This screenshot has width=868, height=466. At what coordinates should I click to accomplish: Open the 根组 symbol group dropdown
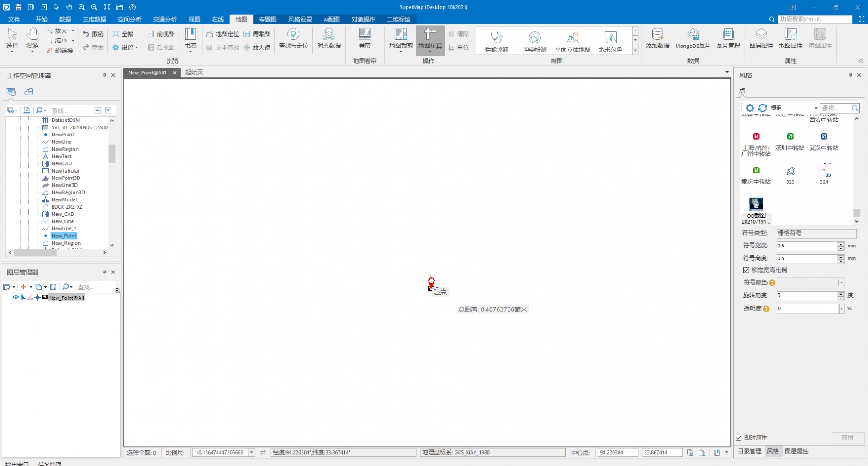coord(815,108)
